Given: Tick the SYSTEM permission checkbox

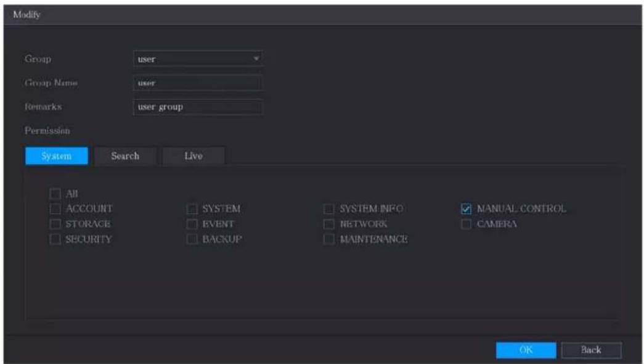Looking at the screenshot, I should pyautogui.click(x=192, y=209).
